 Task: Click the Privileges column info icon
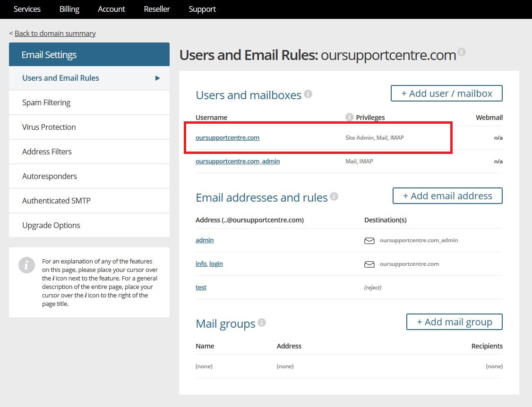(349, 117)
